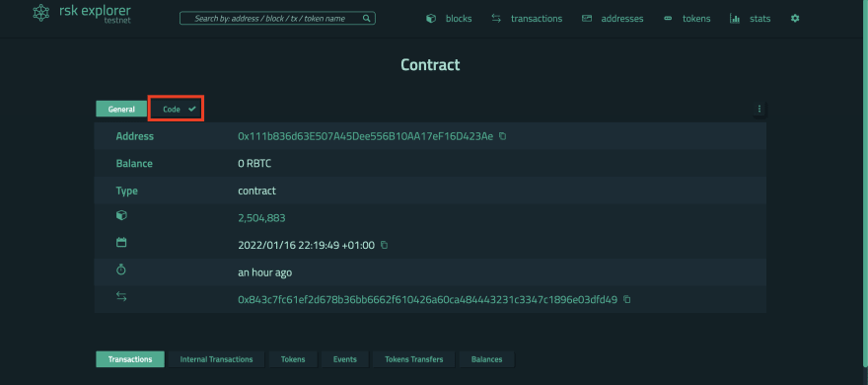
Task: Click the transactions arrows icon in navigation
Action: click(496, 19)
